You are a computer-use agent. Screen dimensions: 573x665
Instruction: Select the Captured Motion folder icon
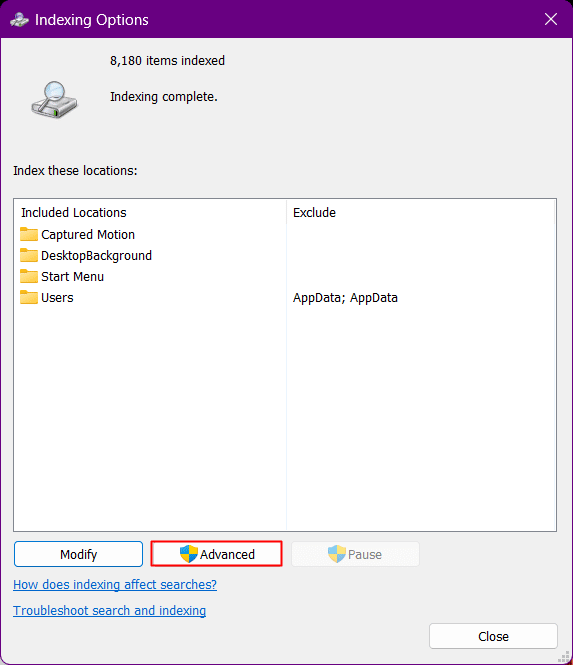[x=29, y=234]
